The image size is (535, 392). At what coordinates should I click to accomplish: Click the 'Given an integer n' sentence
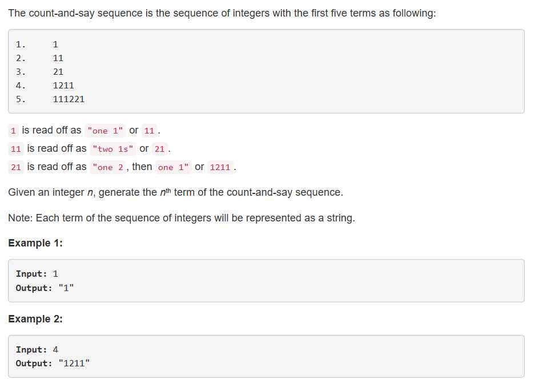tap(175, 192)
